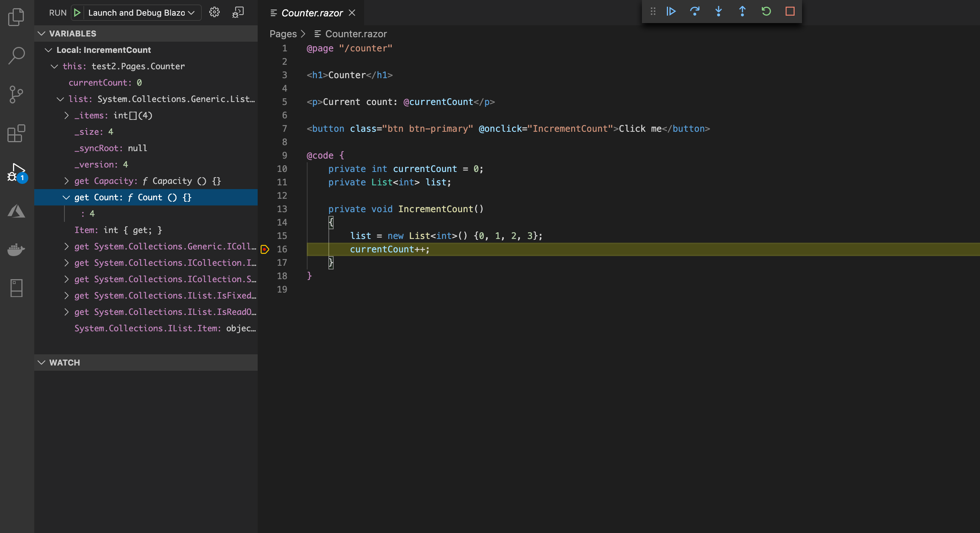980x533 pixels.
Task: Click the Pages breadcrumb
Action: click(x=283, y=34)
